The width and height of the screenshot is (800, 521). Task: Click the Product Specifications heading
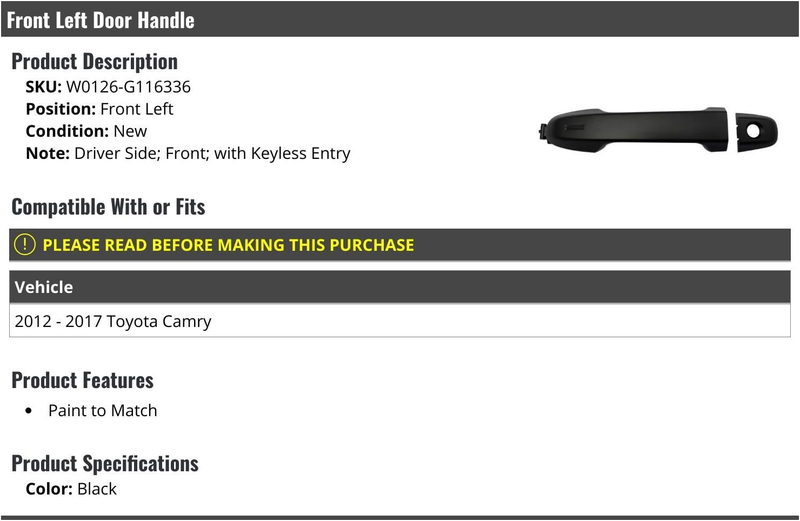[105, 463]
